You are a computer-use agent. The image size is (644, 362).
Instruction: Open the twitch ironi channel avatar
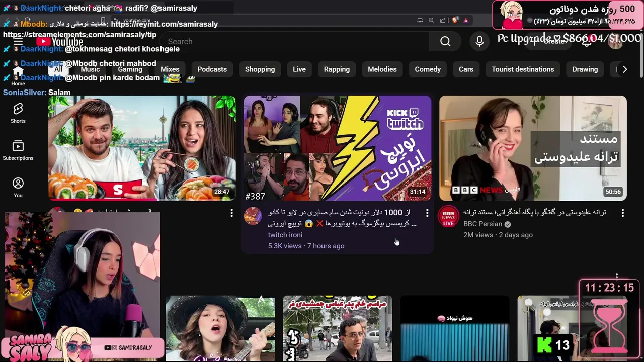coord(253,216)
